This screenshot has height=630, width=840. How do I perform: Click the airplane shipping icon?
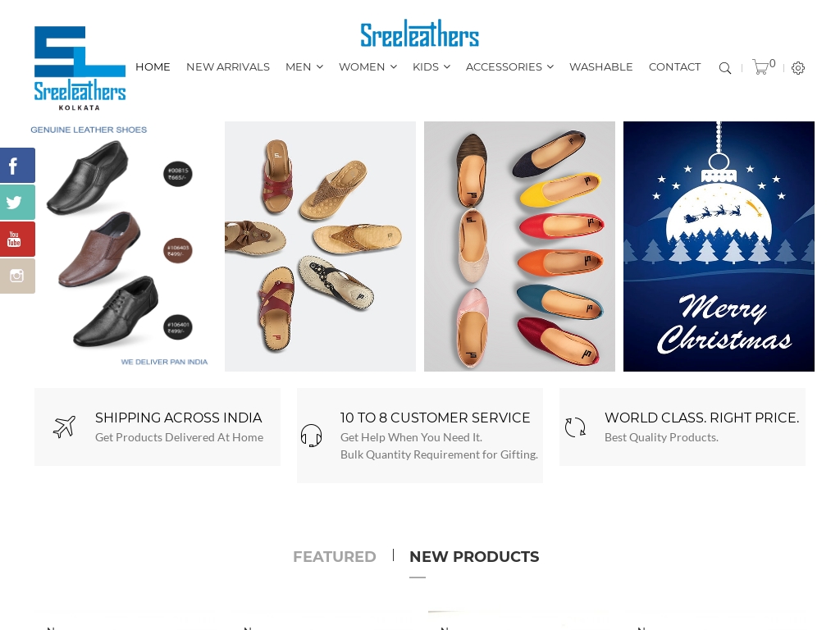[64, 427]
